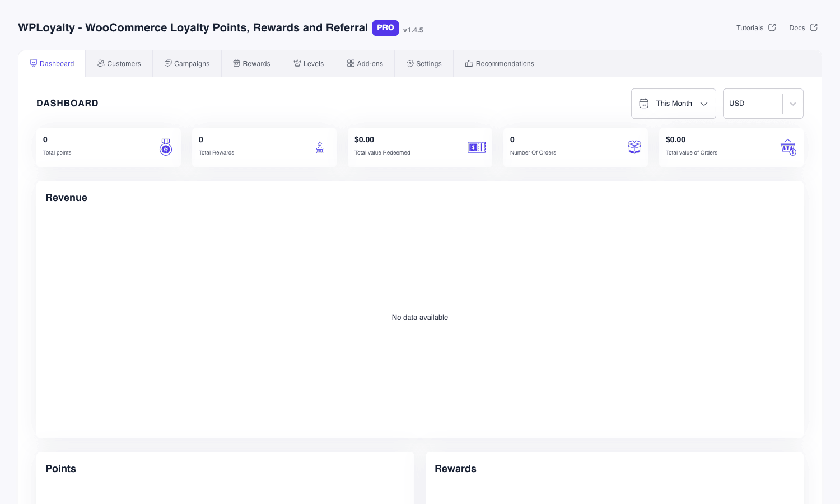
Task: Open the Settings tab
Action: click(x=424, y=64)
